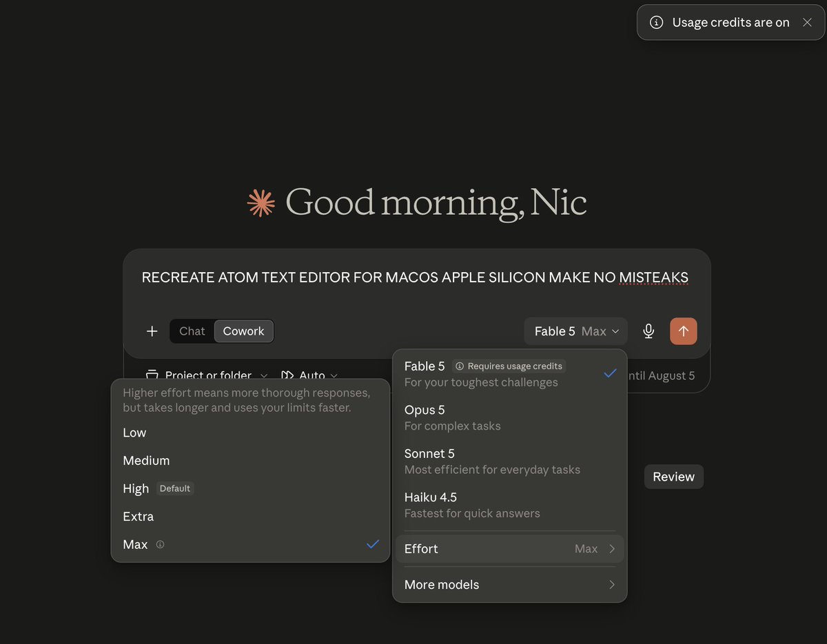Click the Good morning, Nic greeting
The height and width of the screenshot is (644, 827).
tap(436, 203)
